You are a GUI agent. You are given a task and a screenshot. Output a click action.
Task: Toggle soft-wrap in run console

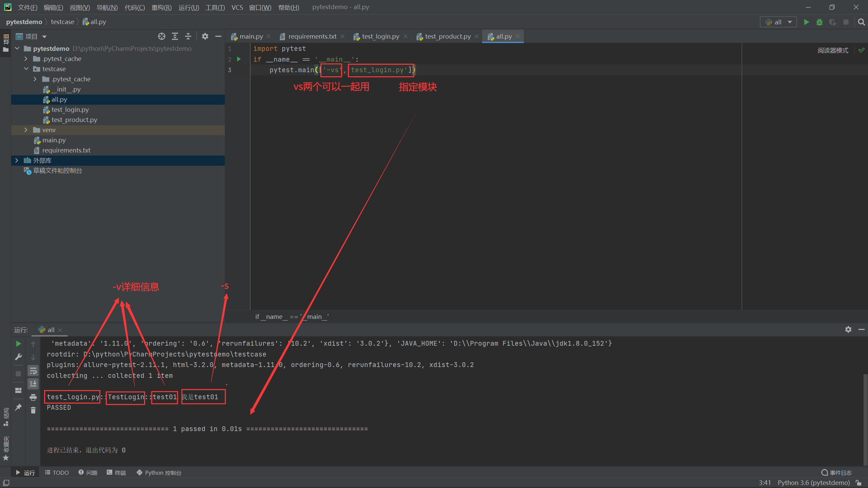[x=33, y=371]
